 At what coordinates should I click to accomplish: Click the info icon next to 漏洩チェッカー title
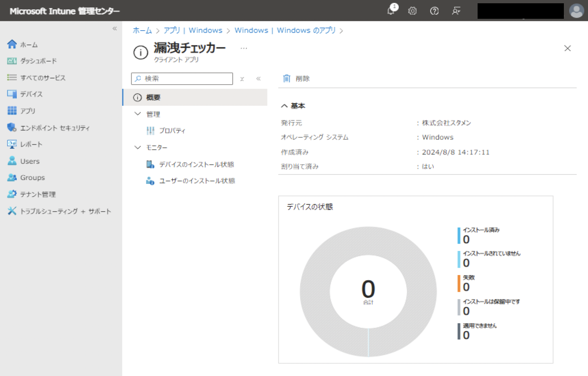click(x=141, y=52)
